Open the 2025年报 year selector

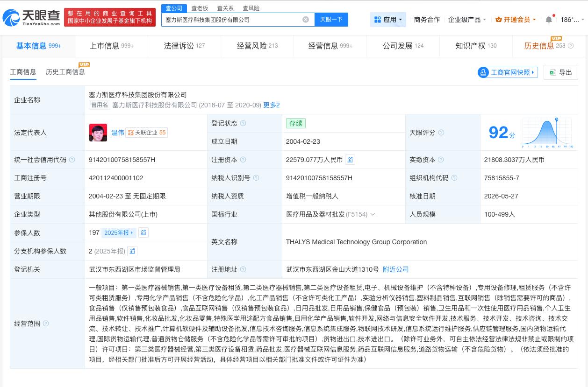coord(119,232)
